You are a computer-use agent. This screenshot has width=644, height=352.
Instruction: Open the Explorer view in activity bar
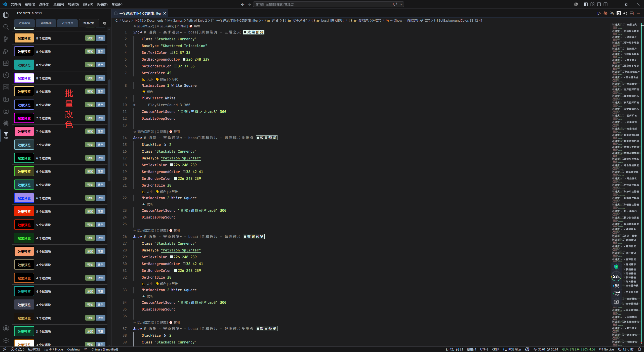6,15
